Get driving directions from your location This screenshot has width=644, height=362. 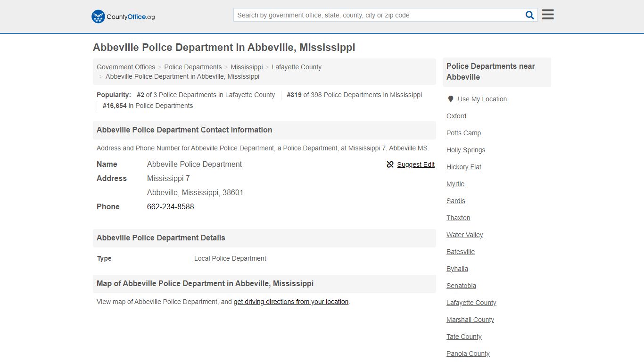[291, 302]
